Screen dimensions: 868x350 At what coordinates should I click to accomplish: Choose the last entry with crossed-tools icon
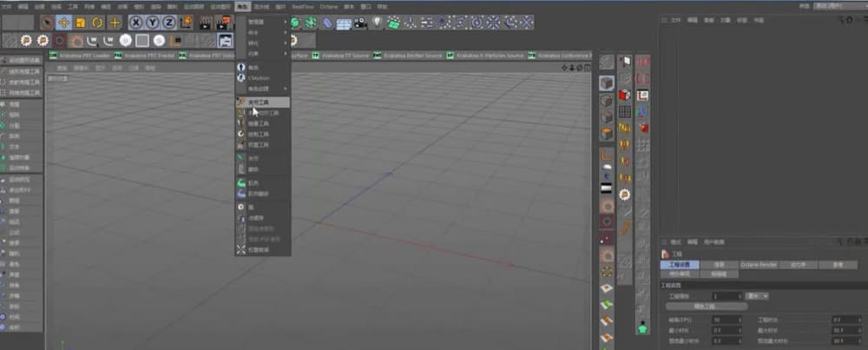pos(263,250)
